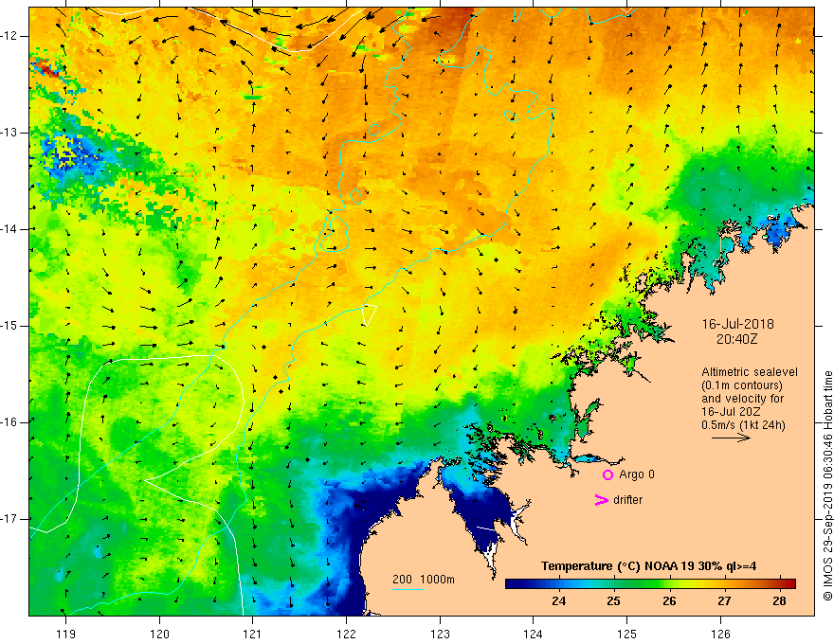The width and height of the screenshot is (834, 644).
Task: Click longitude axis label 119
Action: 66,634
